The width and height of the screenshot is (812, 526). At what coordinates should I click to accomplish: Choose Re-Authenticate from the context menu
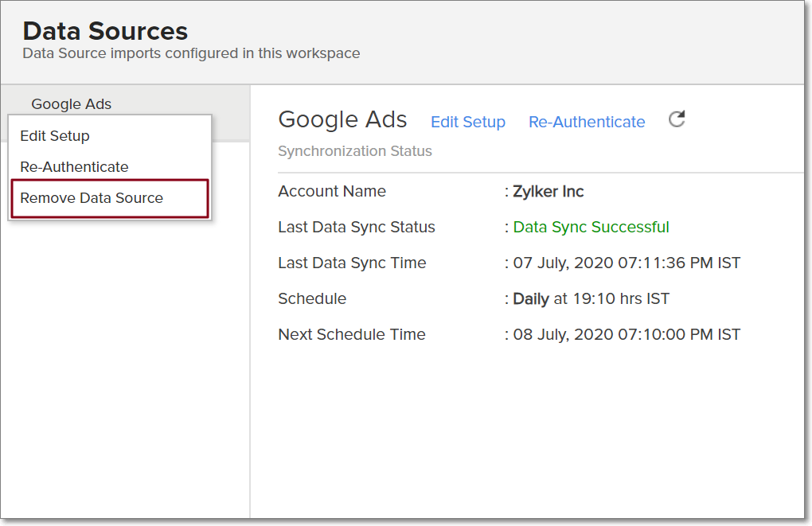click(74, 167)
